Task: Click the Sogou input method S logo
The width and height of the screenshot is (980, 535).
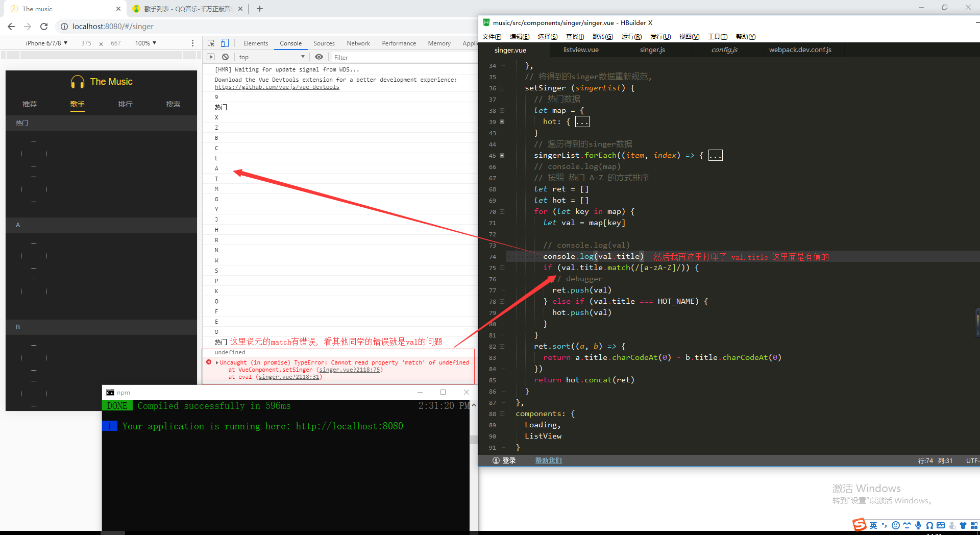Action: (x=860, y=525)
